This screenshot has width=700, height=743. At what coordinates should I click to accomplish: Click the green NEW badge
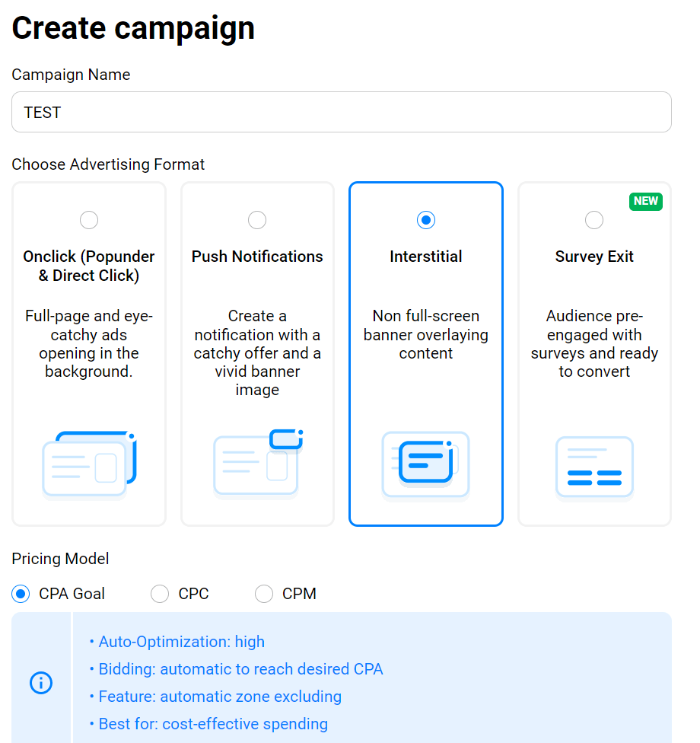(x=645, y=202)
